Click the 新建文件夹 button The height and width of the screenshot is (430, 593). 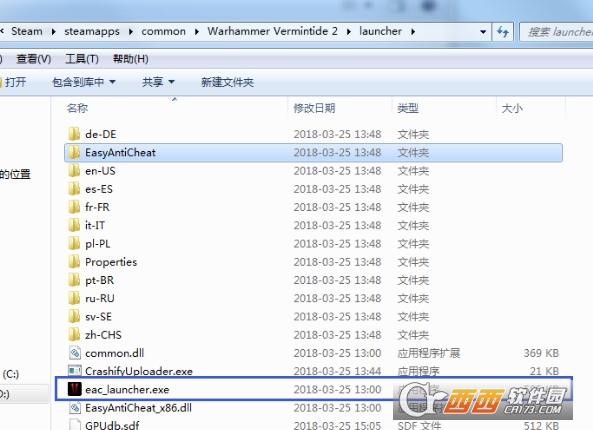coord(227,82)
